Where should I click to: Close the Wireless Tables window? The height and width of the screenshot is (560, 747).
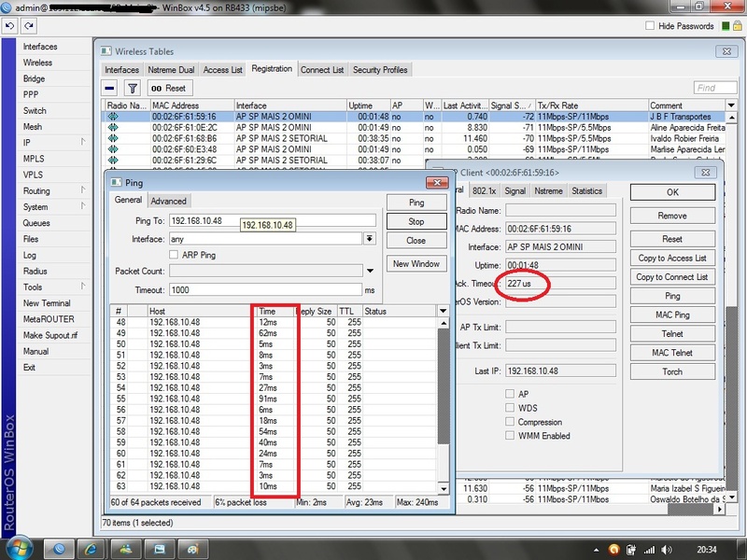726,51
